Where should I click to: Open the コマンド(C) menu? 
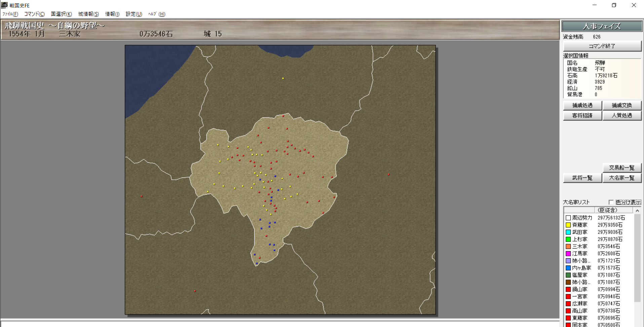coord(34,14)
